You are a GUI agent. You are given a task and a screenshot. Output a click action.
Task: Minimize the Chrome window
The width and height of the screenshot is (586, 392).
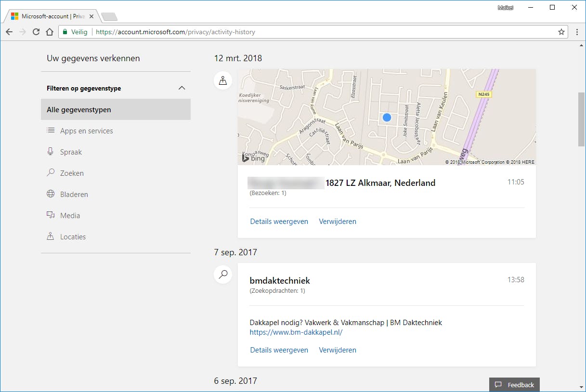point(530,7)
